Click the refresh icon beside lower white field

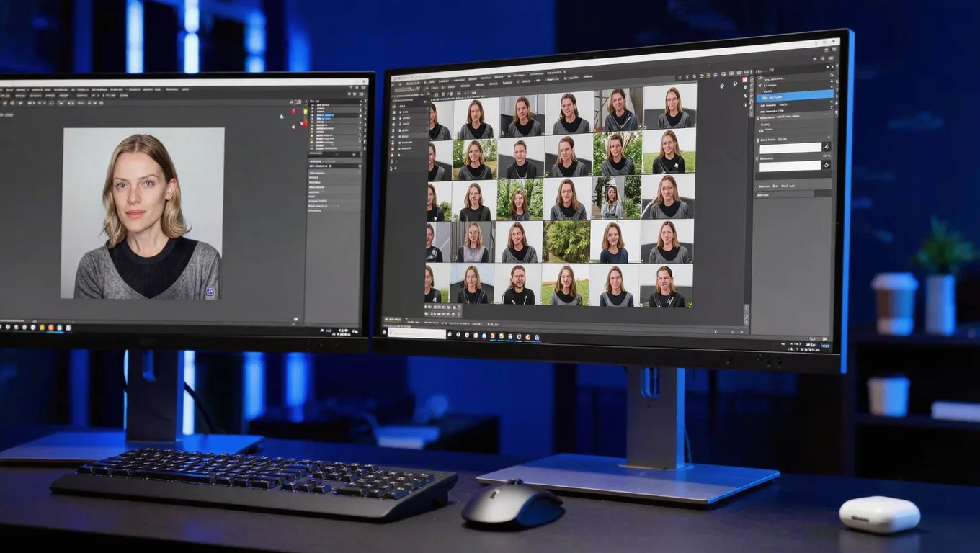click(x=827, y=166)
